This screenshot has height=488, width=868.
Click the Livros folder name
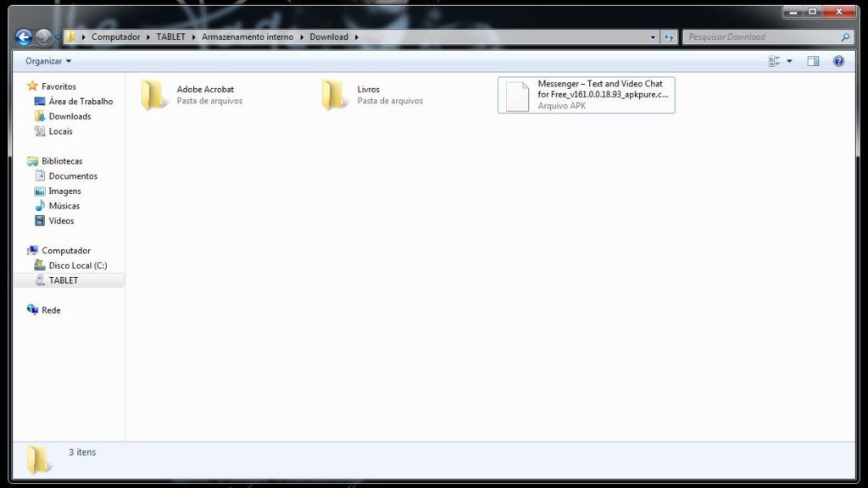368,89
